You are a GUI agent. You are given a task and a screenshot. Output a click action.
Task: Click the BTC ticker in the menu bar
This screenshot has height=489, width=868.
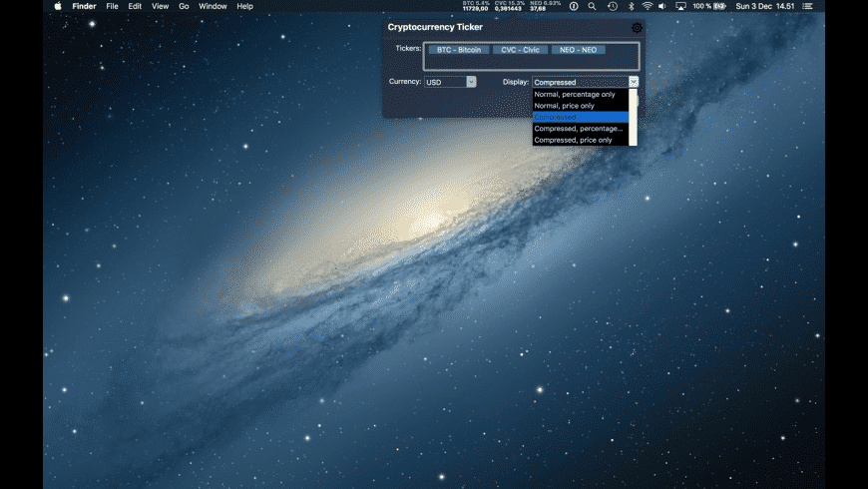tap(476, 6)
